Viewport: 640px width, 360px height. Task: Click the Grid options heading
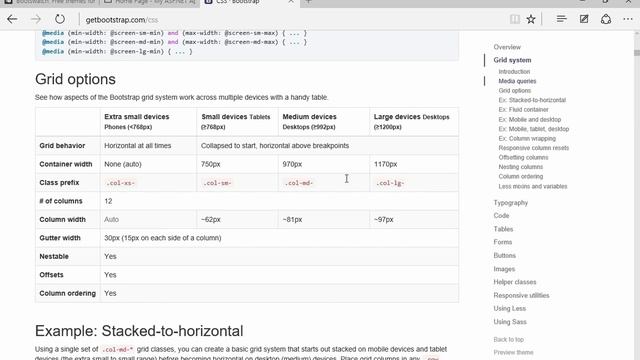[x=75, y=79]
